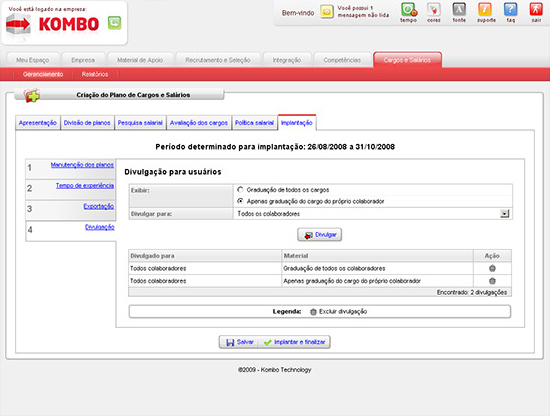Select 'Apenas graduação do cargo do próprio colaborador'
Viewport: 550px width, 416px height.
pos(240,201)
